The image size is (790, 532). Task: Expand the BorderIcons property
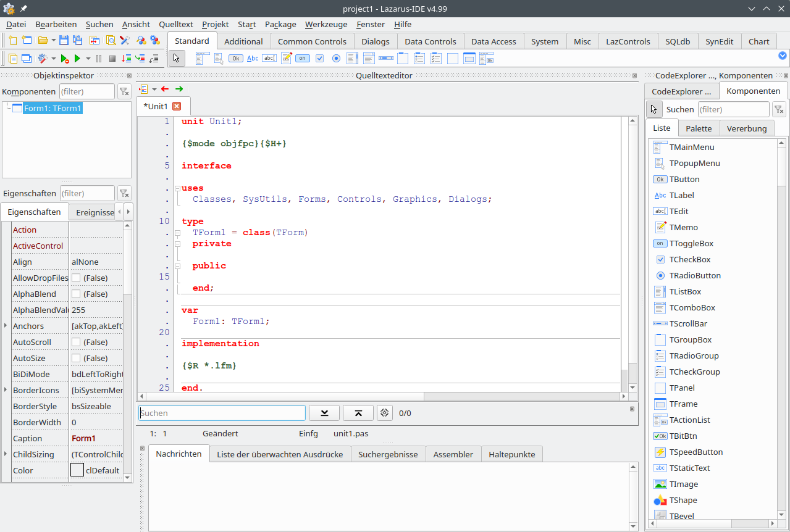coord(6,390)
